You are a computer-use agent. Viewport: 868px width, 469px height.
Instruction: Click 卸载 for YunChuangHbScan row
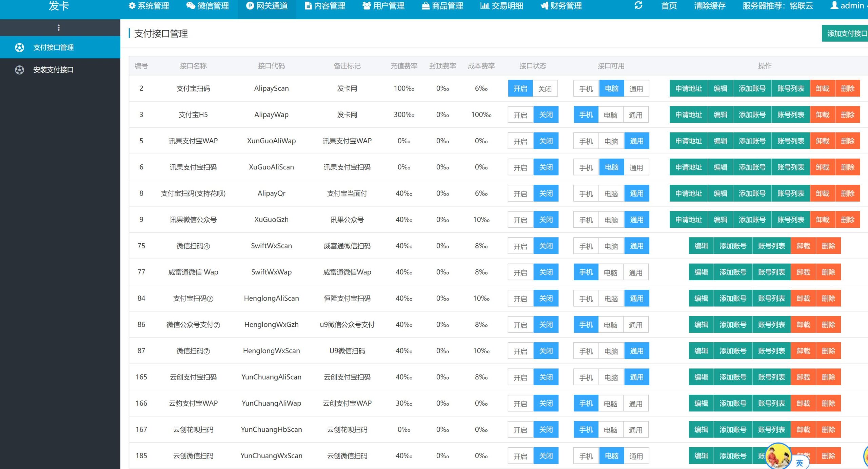coord(804,430)
